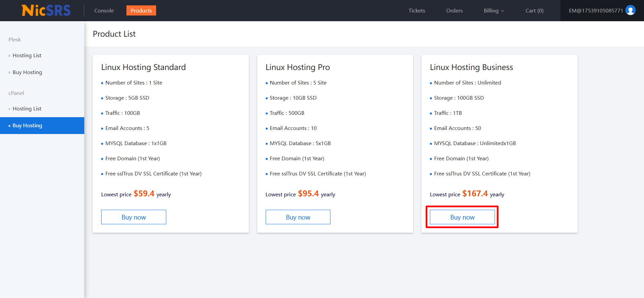The height and width of the screenshot is (298, 644).
Task: Click 'Traffic : 1TB'
Action: (x=448, y=113)
